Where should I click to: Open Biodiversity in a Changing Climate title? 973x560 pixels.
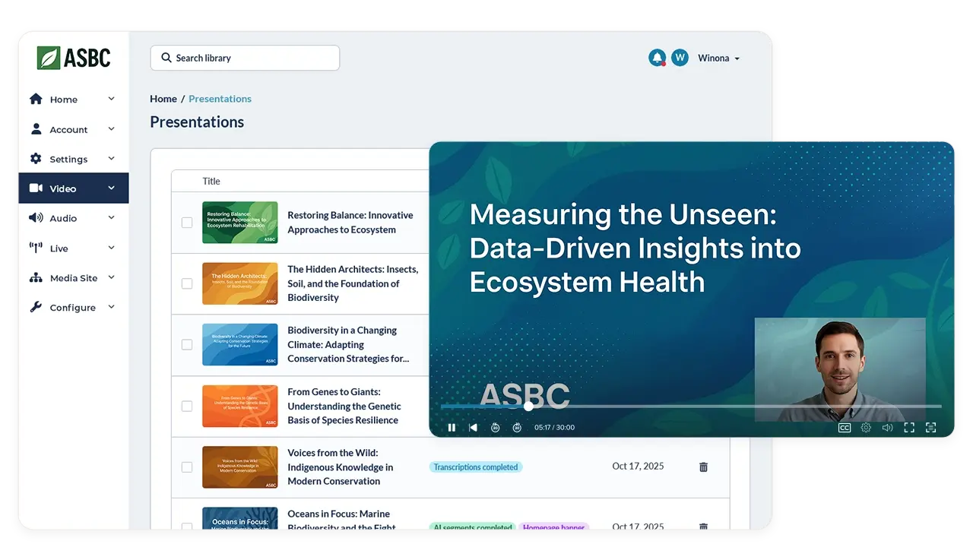coord(347,344)
